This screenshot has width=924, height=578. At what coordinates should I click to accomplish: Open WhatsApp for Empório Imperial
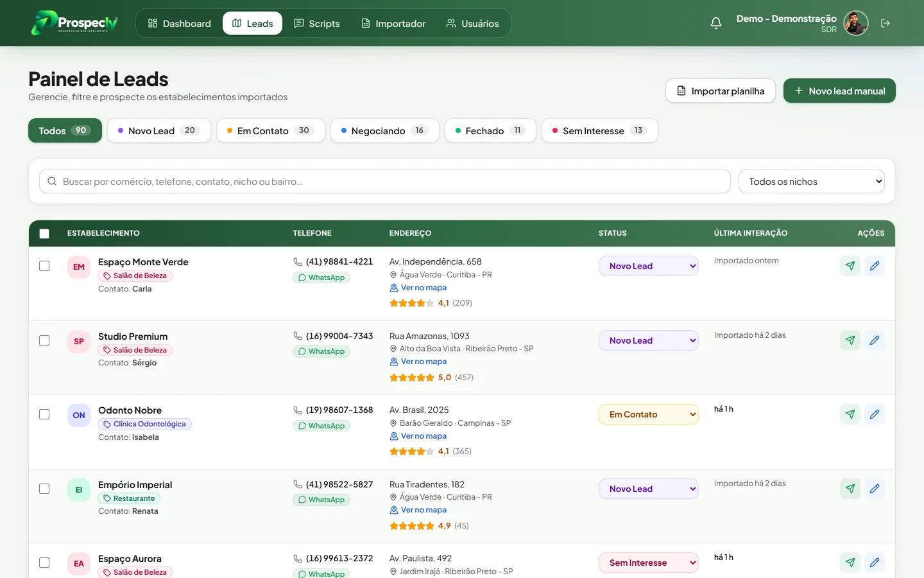coord(321,500)
